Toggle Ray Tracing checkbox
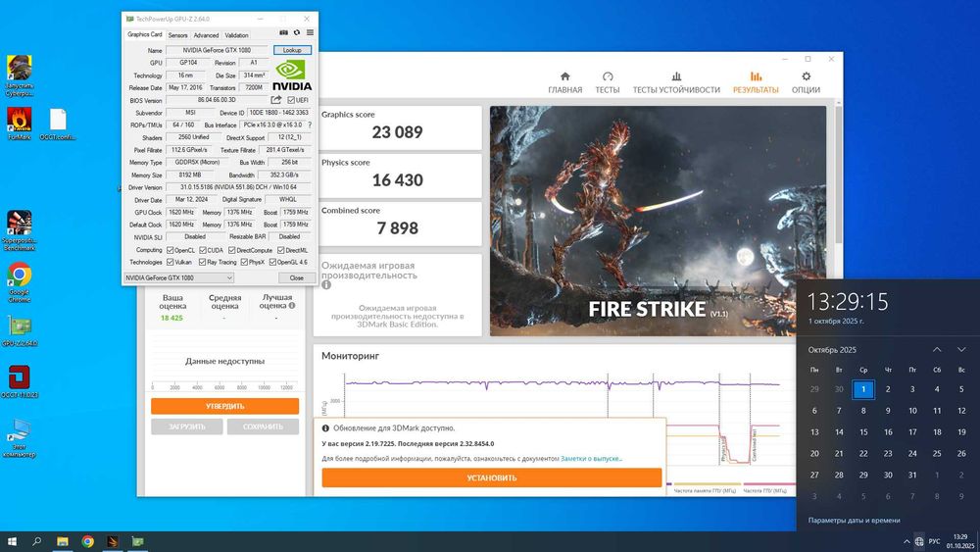This screenshot has width=980, height=552. click(203, 262)
